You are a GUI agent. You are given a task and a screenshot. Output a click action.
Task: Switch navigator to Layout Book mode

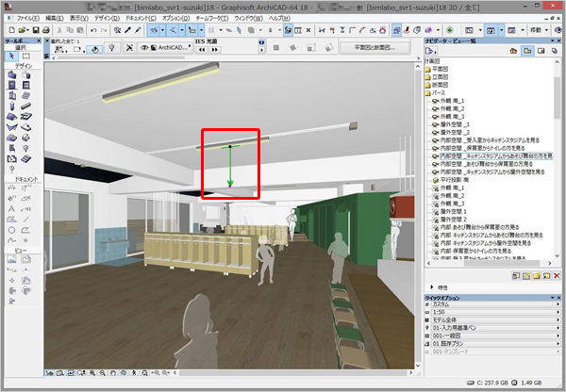(x=541, y=51)
